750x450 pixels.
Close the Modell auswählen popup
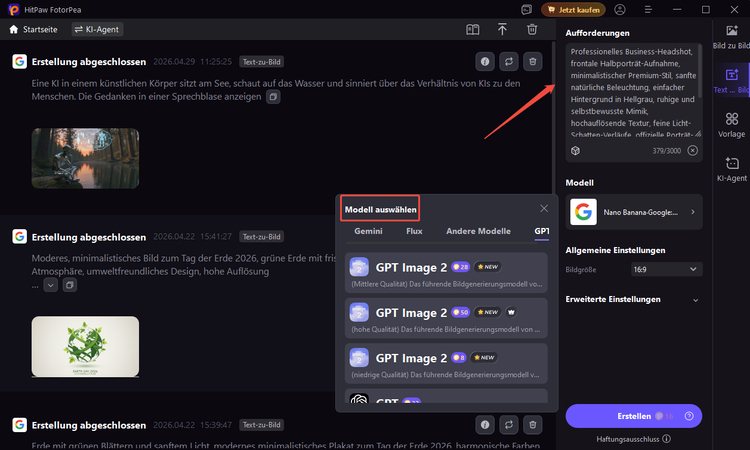(544, 209)
